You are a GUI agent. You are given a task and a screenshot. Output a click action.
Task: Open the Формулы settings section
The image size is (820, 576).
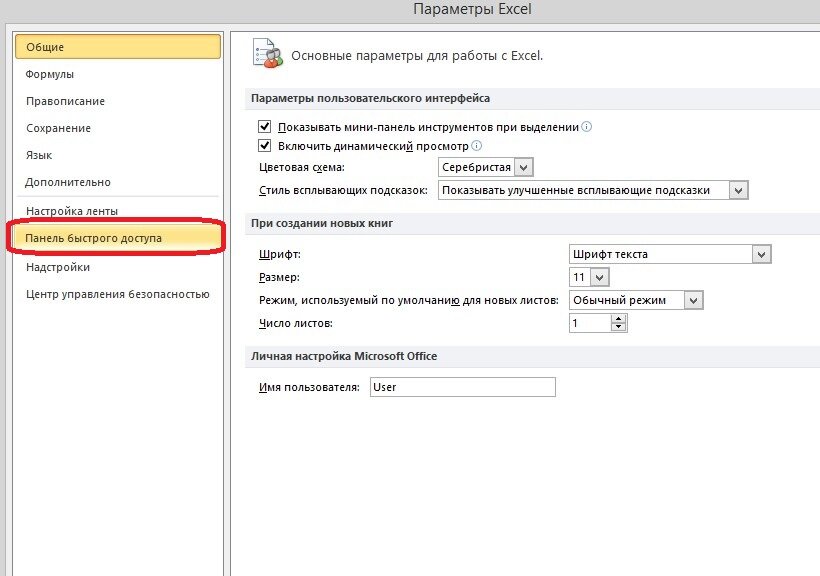50,74
